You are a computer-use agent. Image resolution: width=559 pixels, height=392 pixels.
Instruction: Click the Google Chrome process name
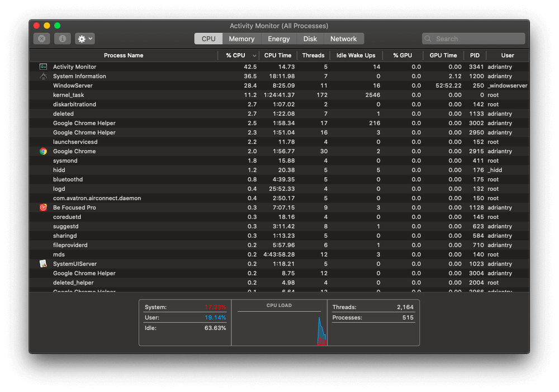pyautogui.click(x=74, y=151)
